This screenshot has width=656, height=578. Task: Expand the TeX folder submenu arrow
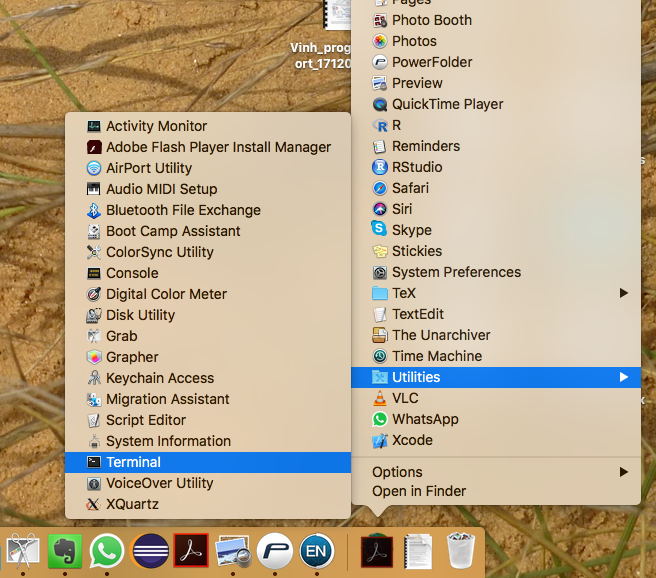[x=624, y=293]
